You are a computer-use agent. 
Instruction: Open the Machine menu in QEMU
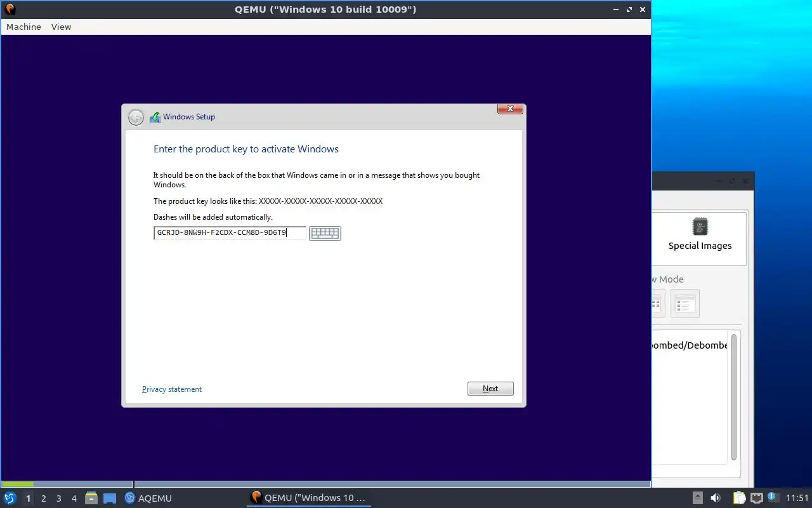[23, 27]
